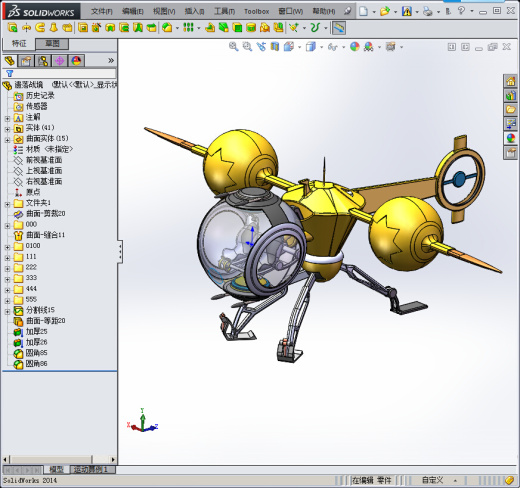The width and height of the screenshot is (520, 488).
Task: Open the DimXpertManager crosshair tab
Action: pyautogui.click(x=60, y=61)
